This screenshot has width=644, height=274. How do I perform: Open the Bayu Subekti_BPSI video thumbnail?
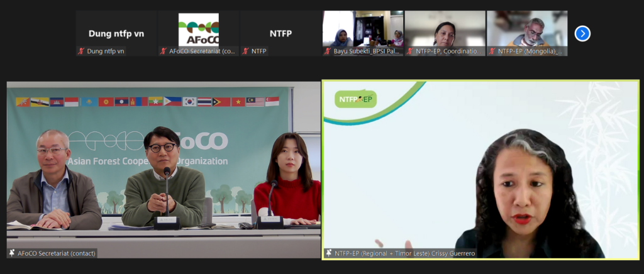click(x=363, y=29)
